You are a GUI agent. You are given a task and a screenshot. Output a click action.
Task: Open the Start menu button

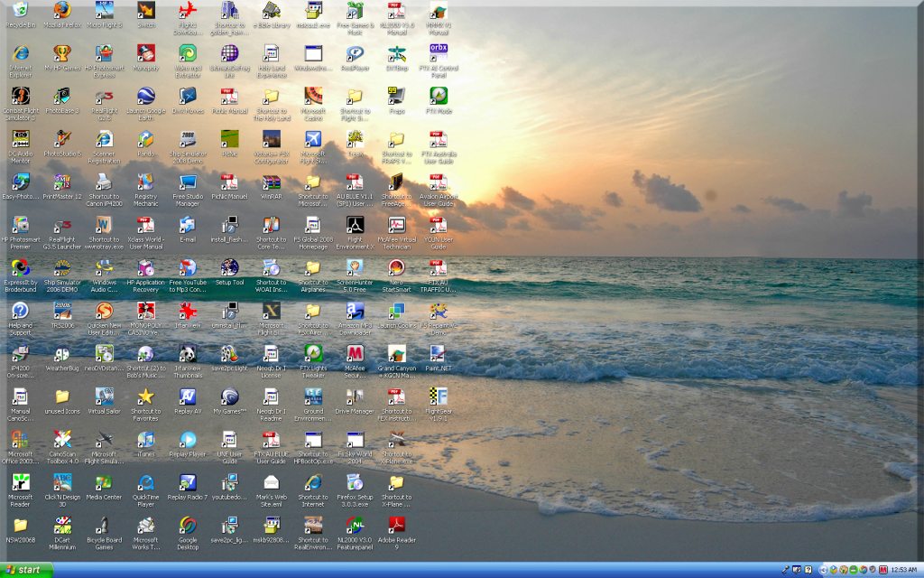coord(26,570)
